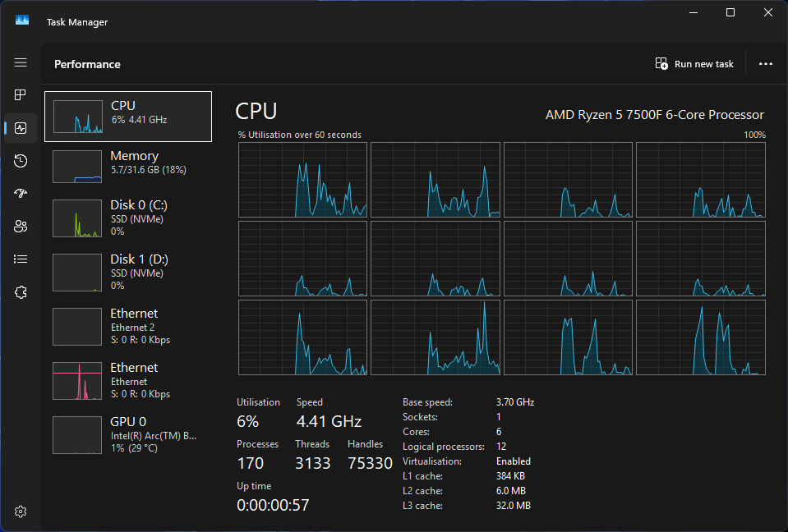The image size is (788, 532).
Task: Select the Ethernet entry with pink graph
Action: click(128, 380)
